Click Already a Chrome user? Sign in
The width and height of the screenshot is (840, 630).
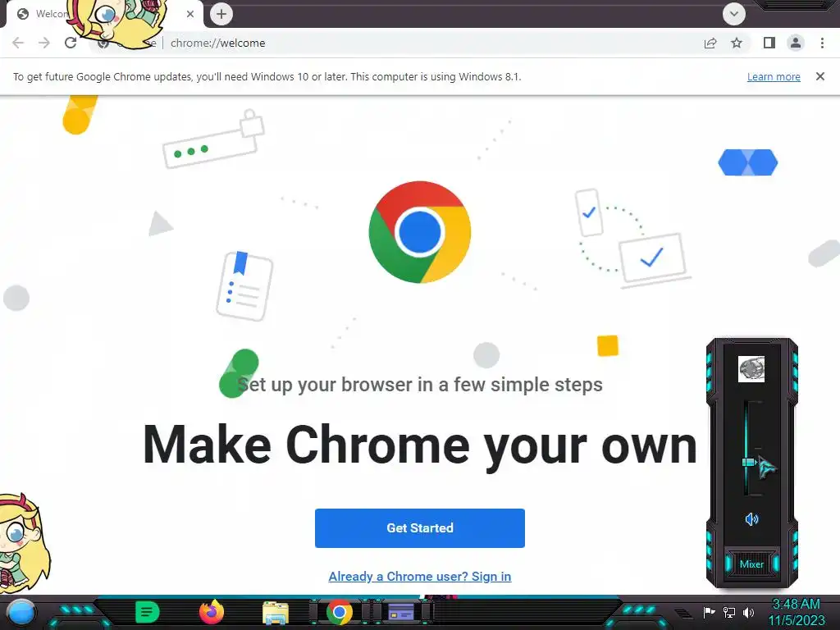point(420,577)
